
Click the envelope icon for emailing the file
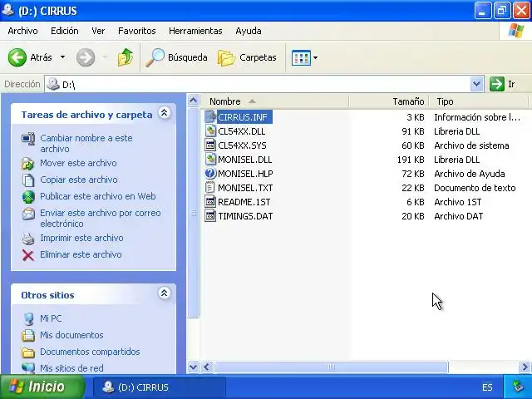28,214
